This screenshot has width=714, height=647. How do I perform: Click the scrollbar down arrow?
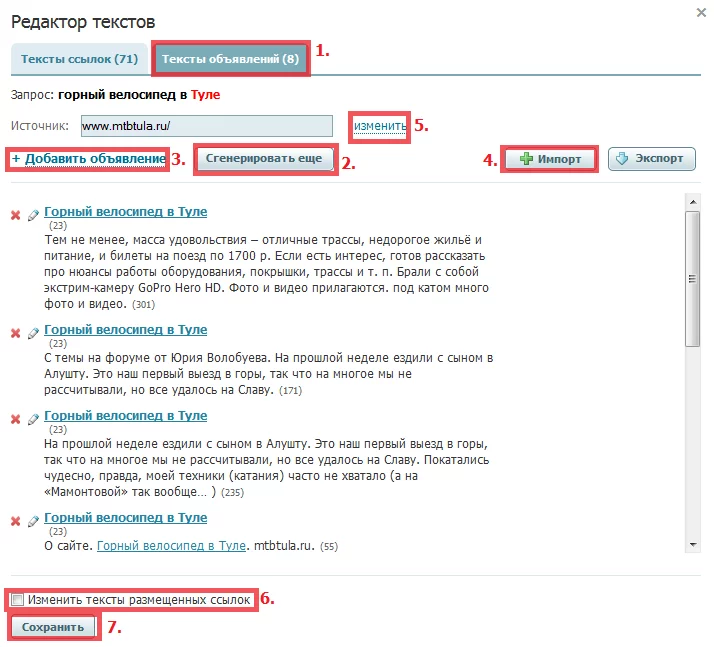click(693, 545)
